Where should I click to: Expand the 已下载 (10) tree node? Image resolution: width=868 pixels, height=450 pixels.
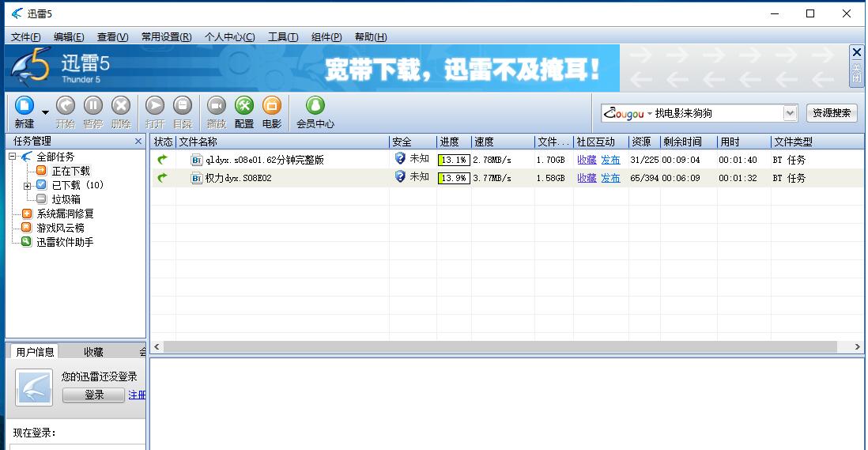(x=27, y=185)
